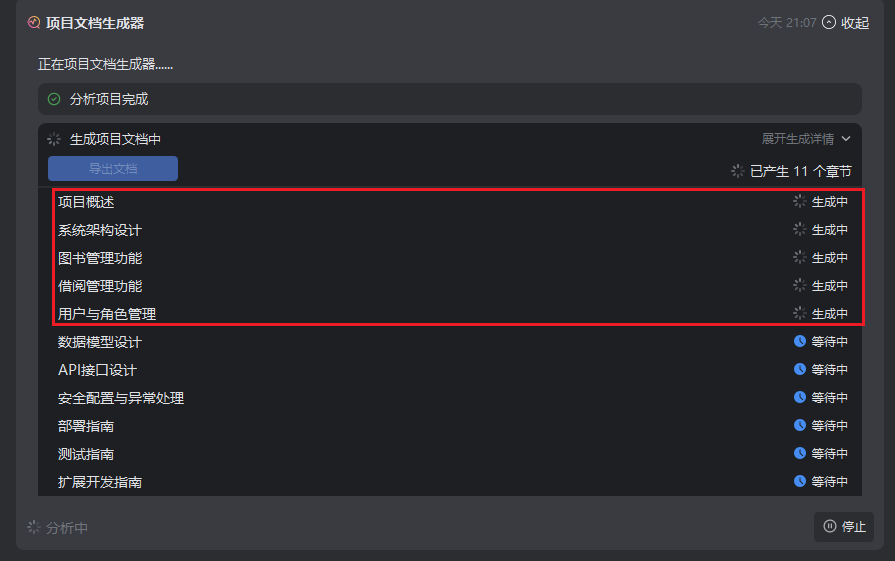Click the 项目文档生成器 logo icon

[x=34, y=22]
